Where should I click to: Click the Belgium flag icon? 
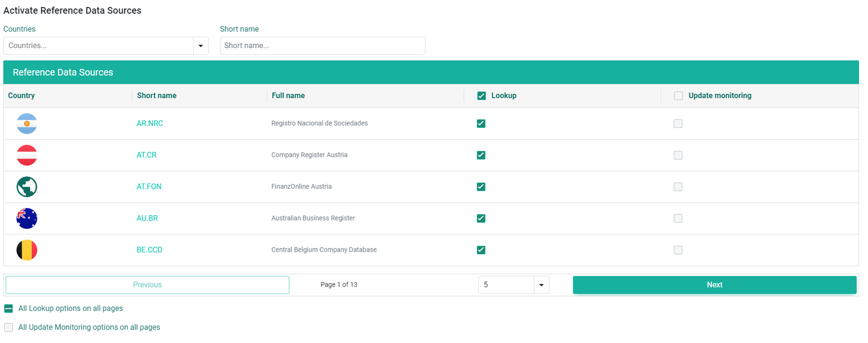[27, 250]
